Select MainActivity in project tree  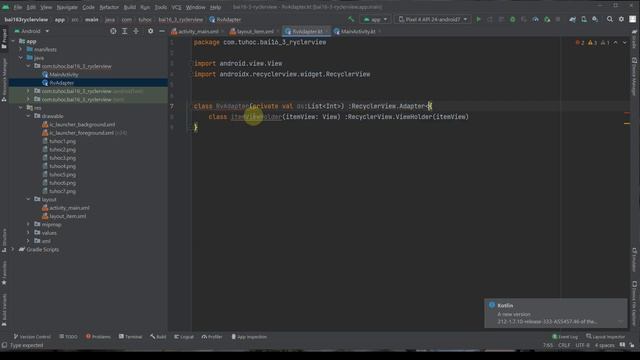pos(64,74)
